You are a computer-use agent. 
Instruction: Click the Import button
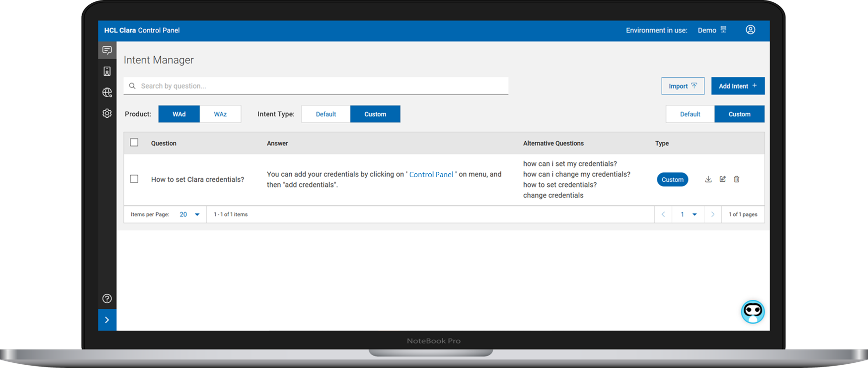(x=683, y=86)
